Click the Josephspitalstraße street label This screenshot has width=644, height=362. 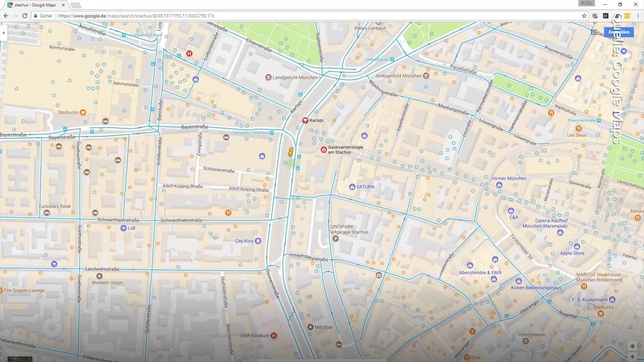[309, 257]
